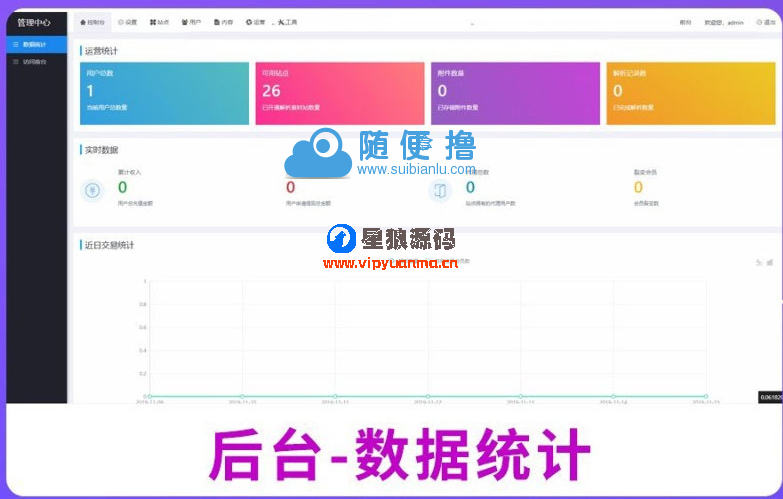Click the list icon beside 数据统计
The width and height of the screenshot is (783, 499).
coord(15,44)
